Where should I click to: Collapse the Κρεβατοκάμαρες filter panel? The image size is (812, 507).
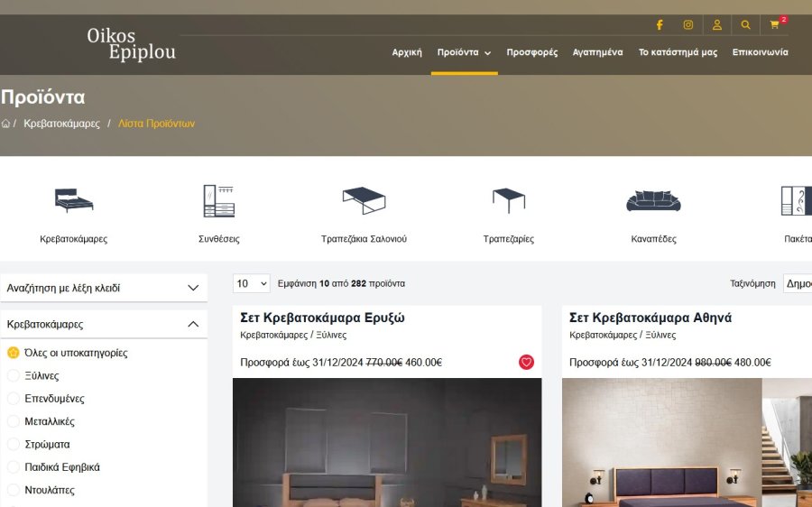click(x=104, y=324)
